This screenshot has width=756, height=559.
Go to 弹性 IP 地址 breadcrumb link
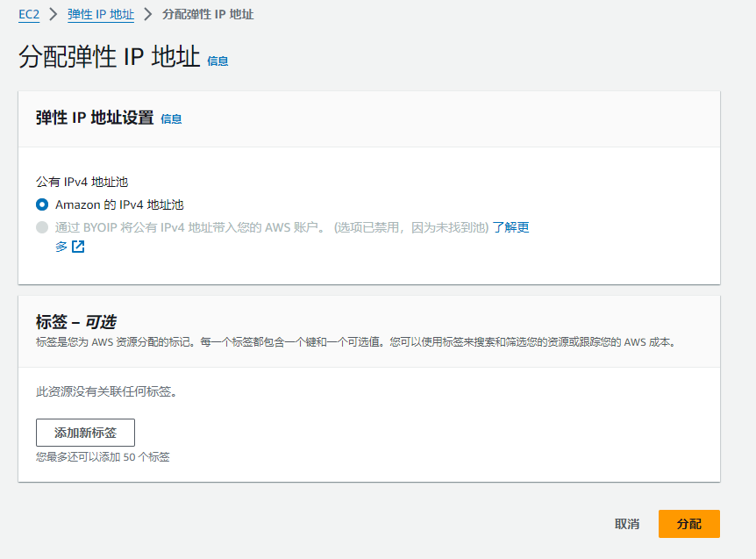coord(101,14)
